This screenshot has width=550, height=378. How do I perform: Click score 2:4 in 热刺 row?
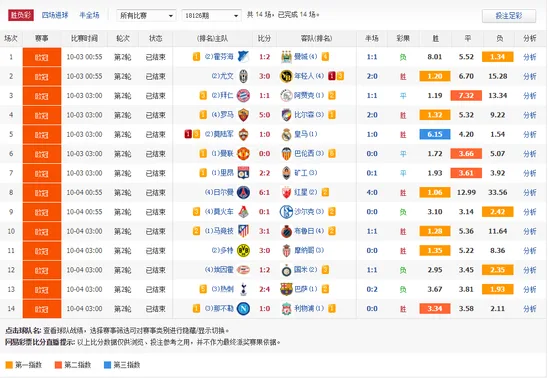(264, 289)
